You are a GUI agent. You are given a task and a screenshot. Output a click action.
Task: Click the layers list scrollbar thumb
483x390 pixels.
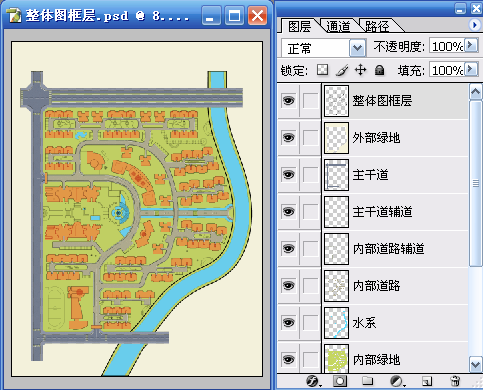pyautogui.click(x=475, y=183)
